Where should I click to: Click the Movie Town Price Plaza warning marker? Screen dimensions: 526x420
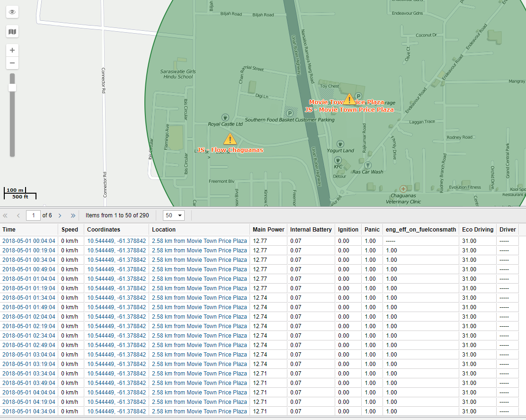click(349, 99)
